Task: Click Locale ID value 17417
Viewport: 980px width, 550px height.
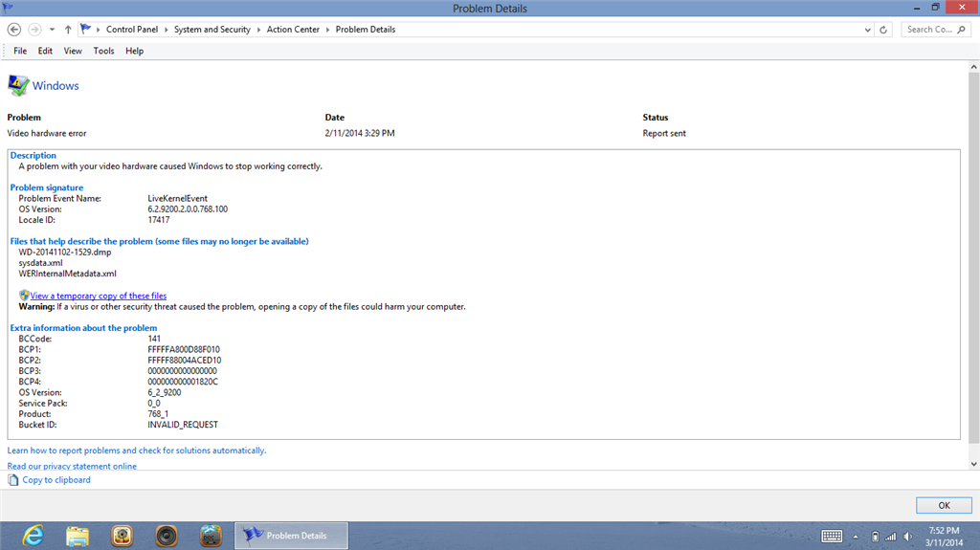Action: point(159,219)
